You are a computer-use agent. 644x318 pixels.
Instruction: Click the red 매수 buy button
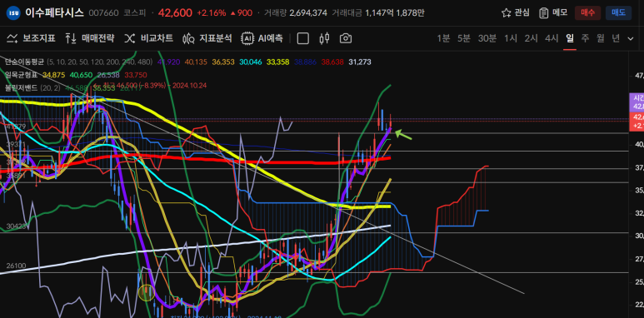coord(587,12)
